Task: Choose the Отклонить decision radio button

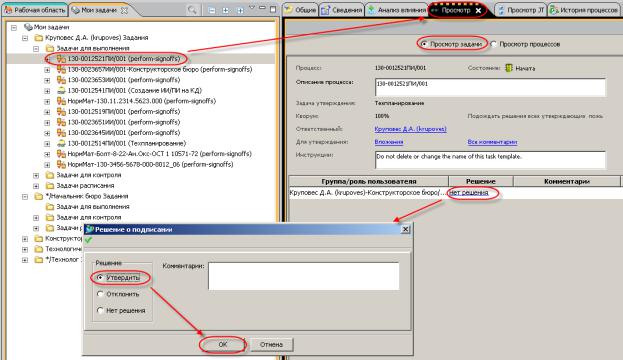Action: [100, 294]
